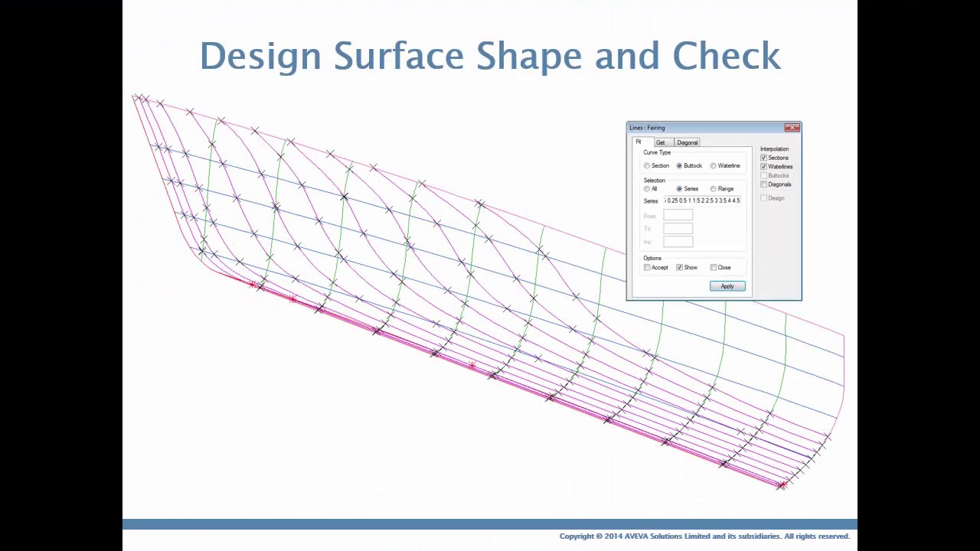Click the Lines : Fairing title bar
This screenshot has height=551, width=980.
click(x=704, y=128)
